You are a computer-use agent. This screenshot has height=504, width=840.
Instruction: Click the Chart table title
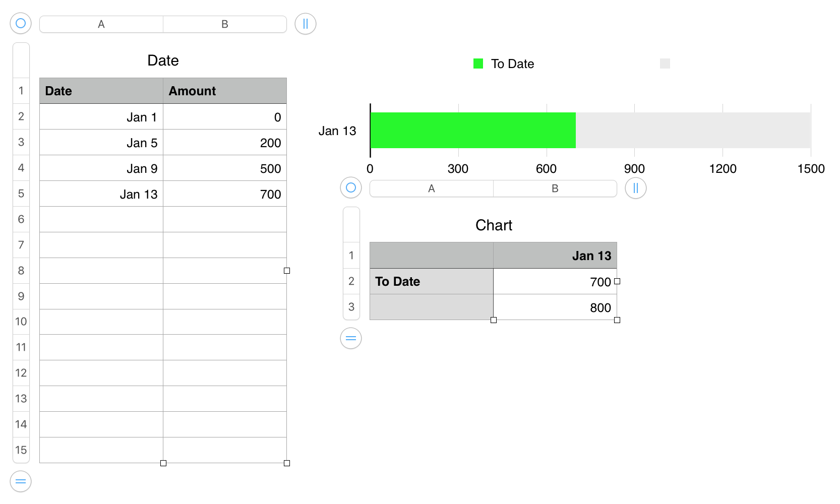pos(494,225)
